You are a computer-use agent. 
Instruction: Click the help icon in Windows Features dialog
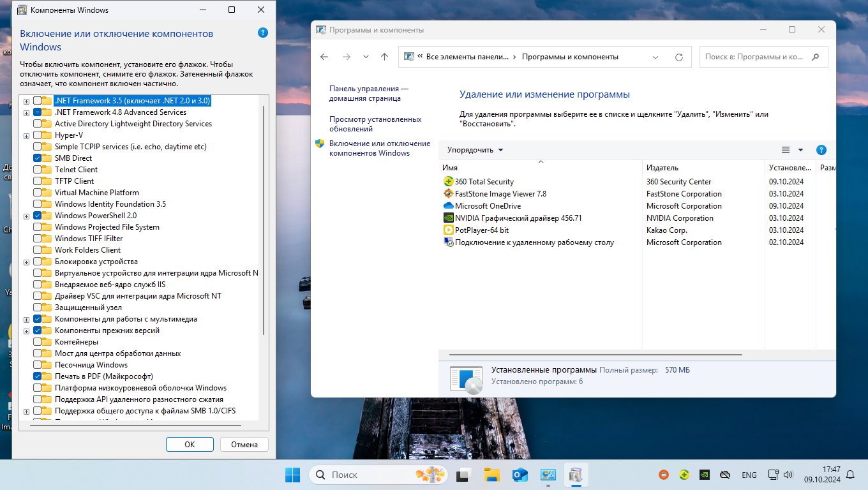[x=262, y=33]
